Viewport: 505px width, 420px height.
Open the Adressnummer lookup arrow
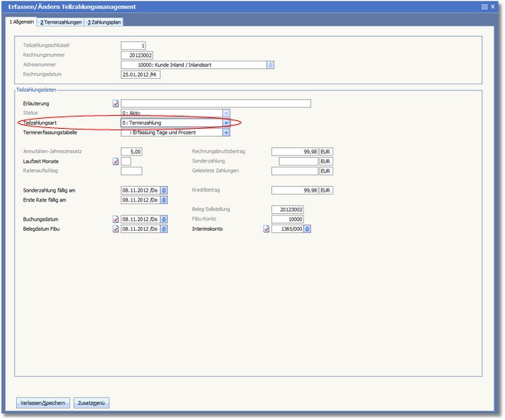[x=271, y=65]
